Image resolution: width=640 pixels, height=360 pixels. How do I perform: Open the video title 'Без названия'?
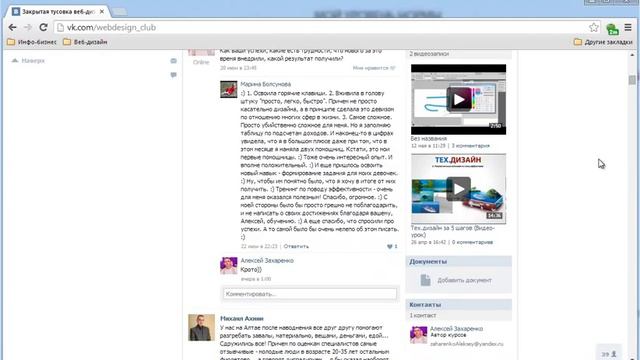click(x=429, y=139)
